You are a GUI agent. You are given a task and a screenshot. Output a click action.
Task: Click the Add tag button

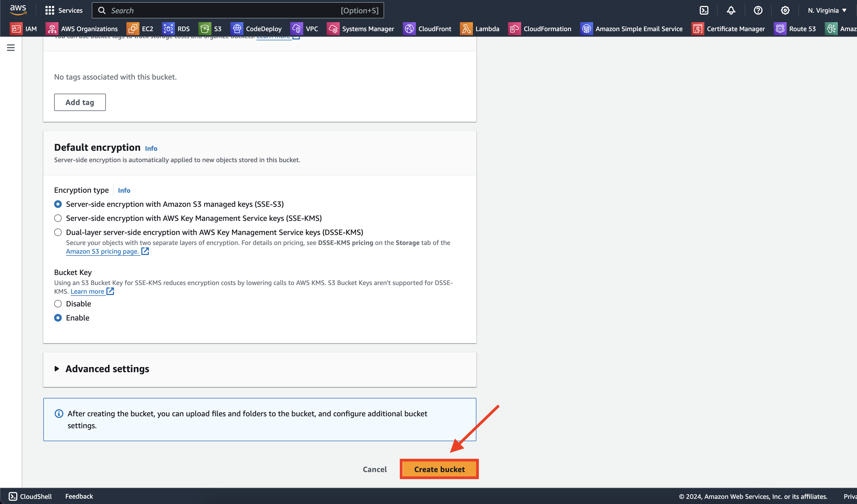click(80, 102)
